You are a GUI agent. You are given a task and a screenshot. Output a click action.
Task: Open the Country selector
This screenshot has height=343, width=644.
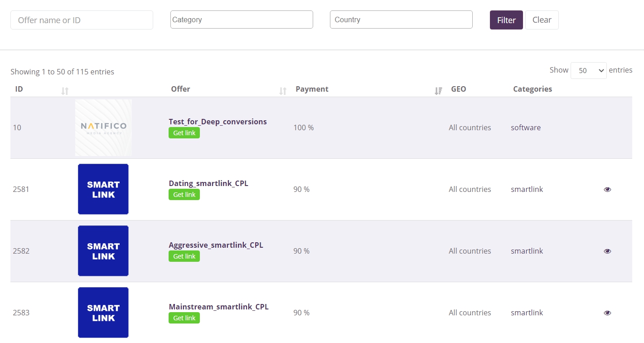[x=401, y=20]
